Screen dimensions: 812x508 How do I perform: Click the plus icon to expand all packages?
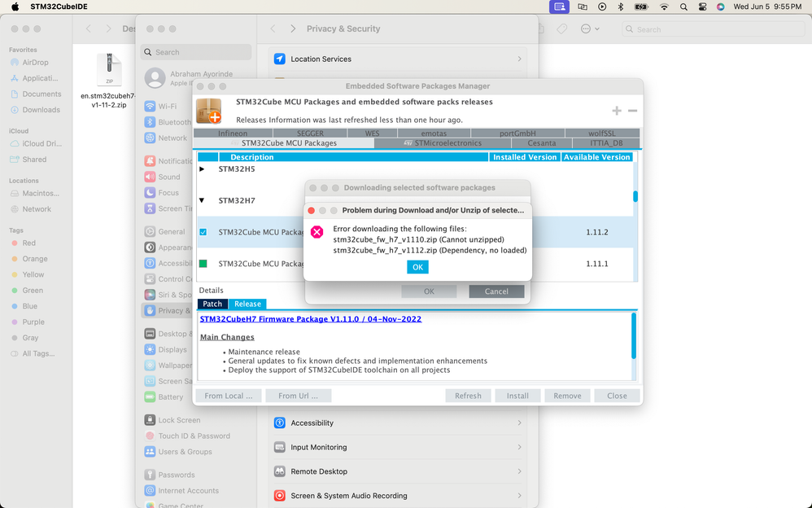click(x=616, y=111)
